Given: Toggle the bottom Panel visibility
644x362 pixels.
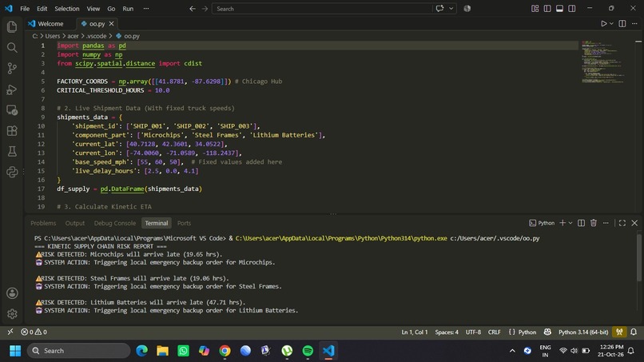Looking at the screenshot, I should click(x=559, y=9).
